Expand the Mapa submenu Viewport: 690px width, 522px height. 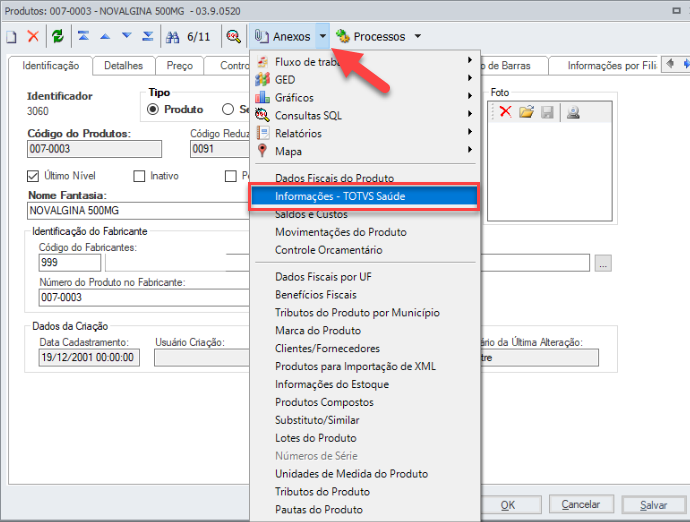[x=365, y=151]
